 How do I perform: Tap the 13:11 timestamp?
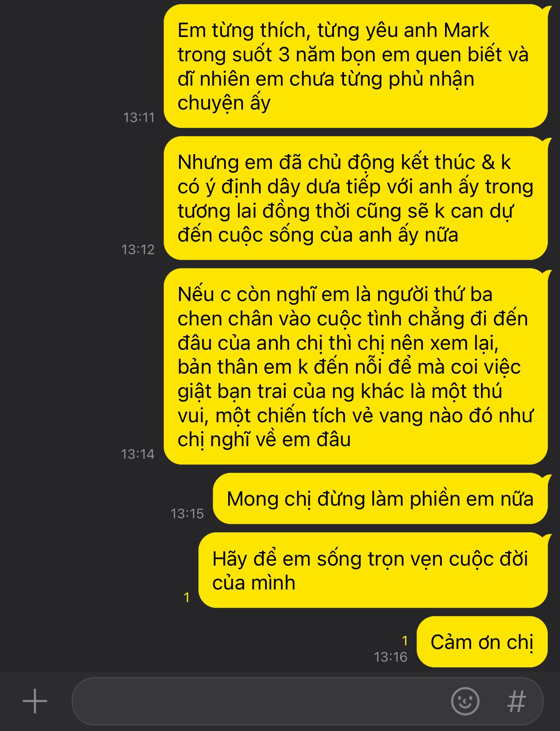(139, 118)
